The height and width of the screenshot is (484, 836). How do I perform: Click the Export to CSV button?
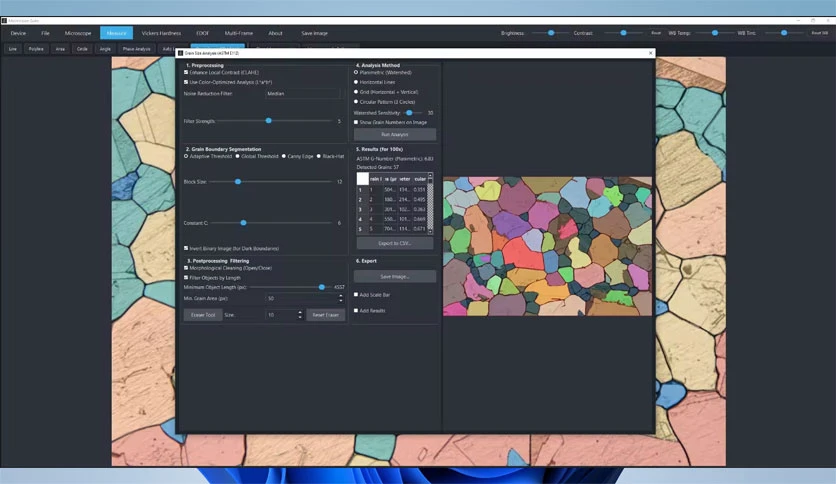click(x=395, y=243)
